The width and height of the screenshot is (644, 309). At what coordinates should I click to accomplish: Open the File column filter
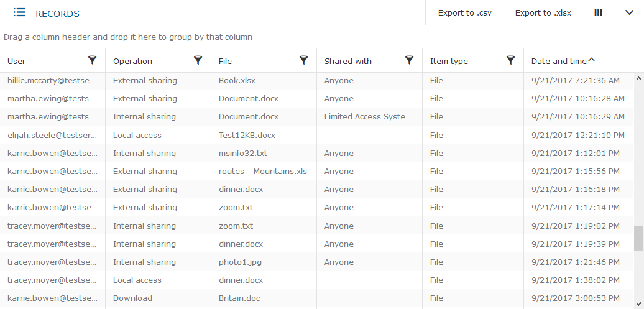303,60
